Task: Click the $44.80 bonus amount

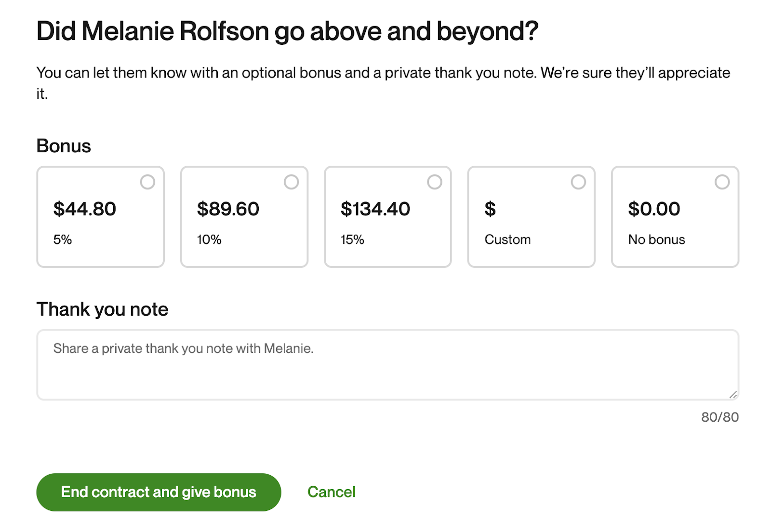Action: [85, 209]
